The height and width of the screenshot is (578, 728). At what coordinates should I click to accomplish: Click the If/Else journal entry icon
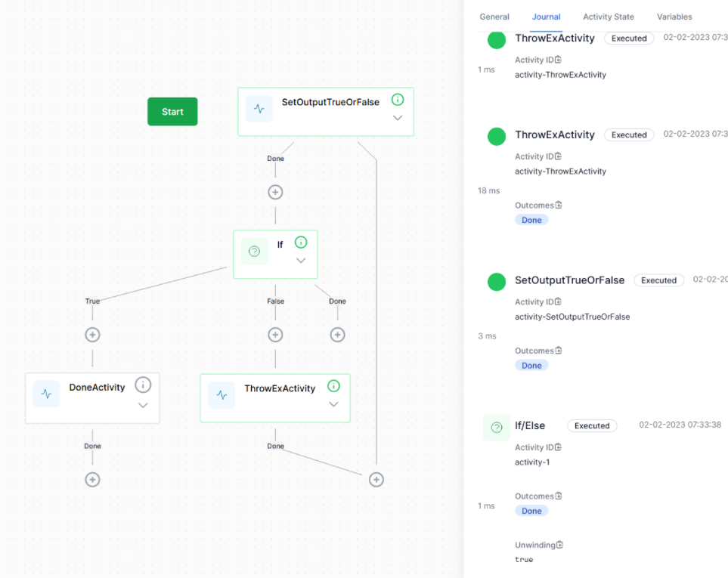pos(497,427)
